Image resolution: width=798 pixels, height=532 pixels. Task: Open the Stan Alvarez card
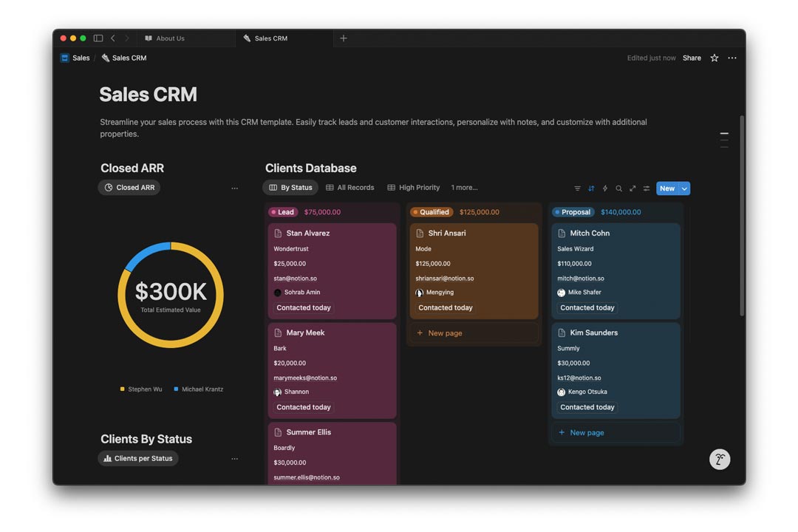[x=332, y=271]
